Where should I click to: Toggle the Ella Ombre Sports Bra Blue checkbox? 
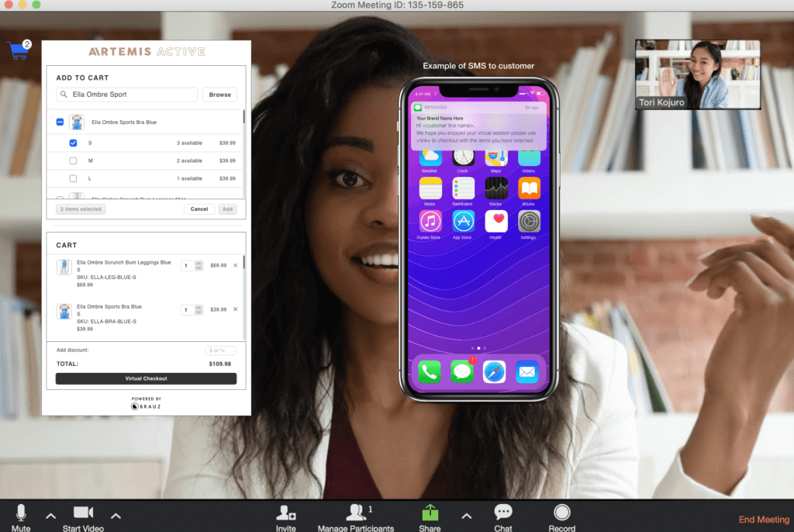click(60, 122)
